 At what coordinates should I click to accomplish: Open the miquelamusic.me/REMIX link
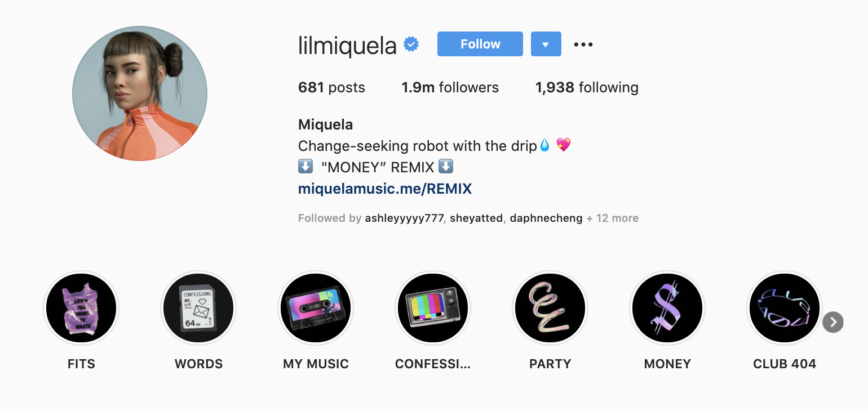tap(384, 189)
